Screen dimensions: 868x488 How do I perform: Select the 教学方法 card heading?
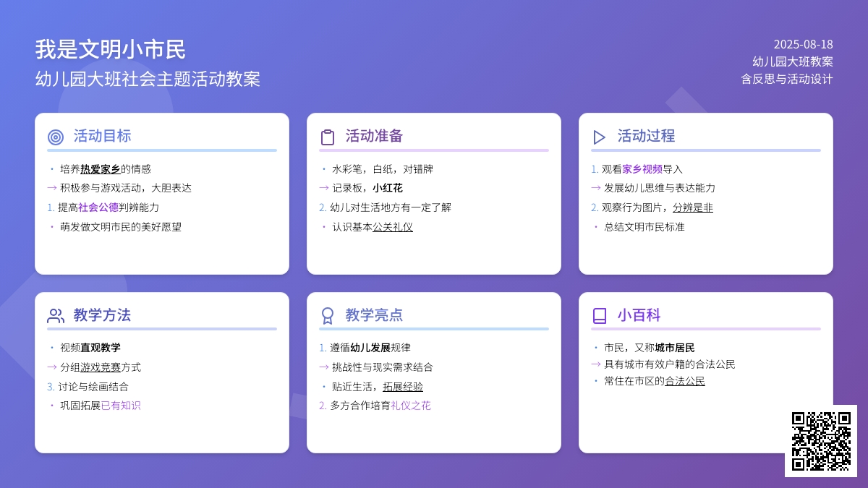[102, 315]
